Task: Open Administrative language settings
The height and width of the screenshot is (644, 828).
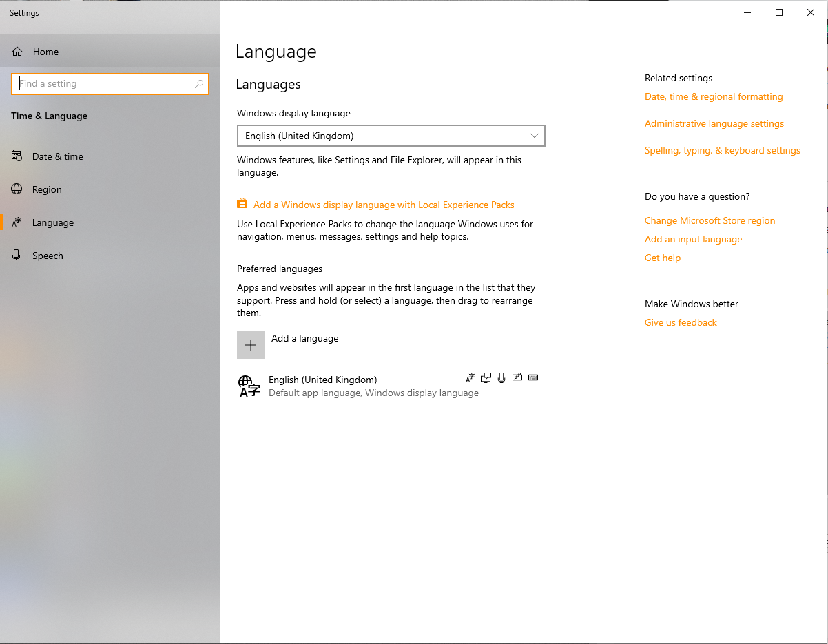Action: 714,123
